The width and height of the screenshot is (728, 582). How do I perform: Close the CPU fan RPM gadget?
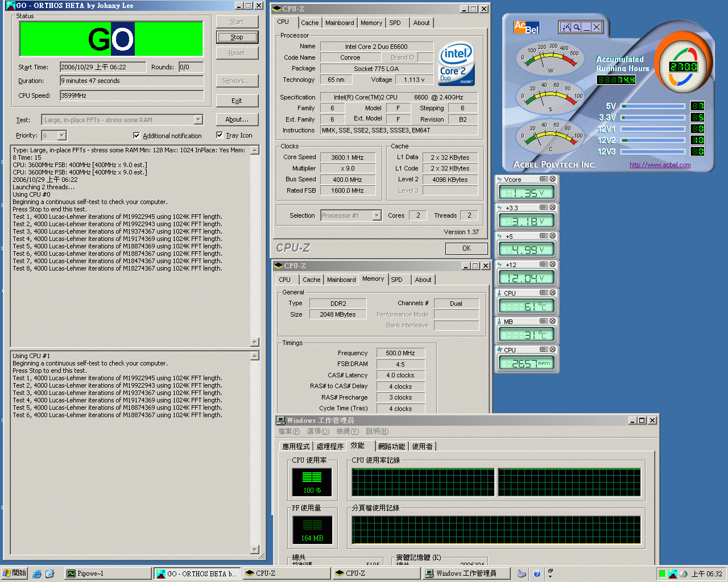[552, 350]
